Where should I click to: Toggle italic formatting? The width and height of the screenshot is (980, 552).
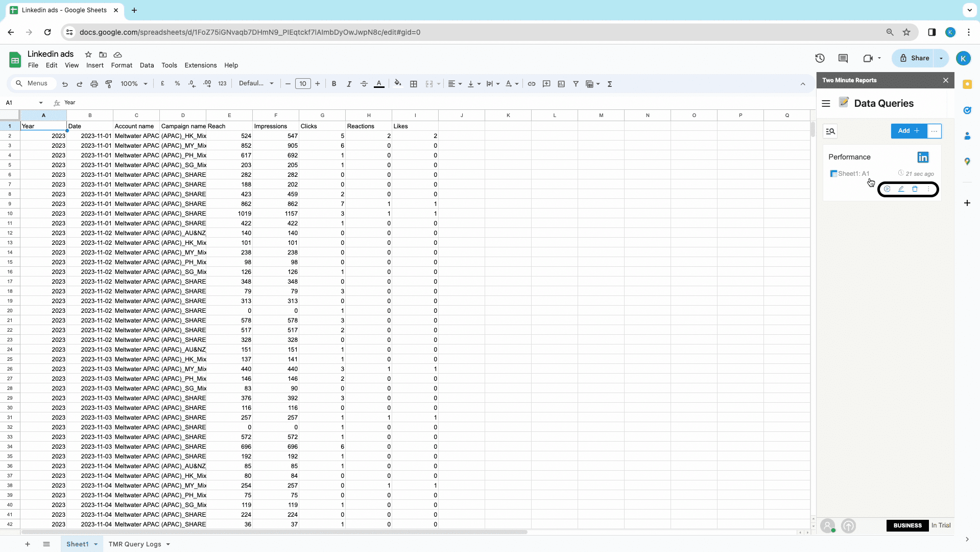(x=349, y=84)
